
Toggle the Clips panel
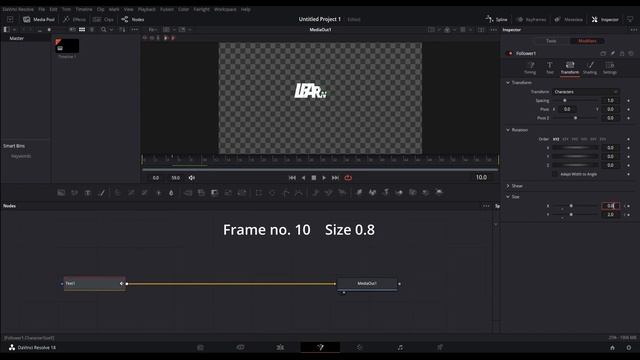103,19
